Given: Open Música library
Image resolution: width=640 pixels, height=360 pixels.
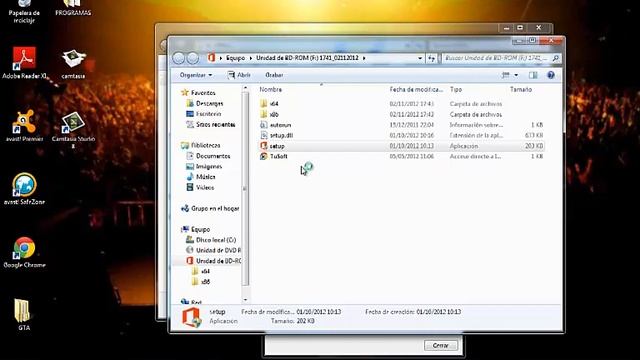Looking at the screenshot, I should click(x=201, y=177).
